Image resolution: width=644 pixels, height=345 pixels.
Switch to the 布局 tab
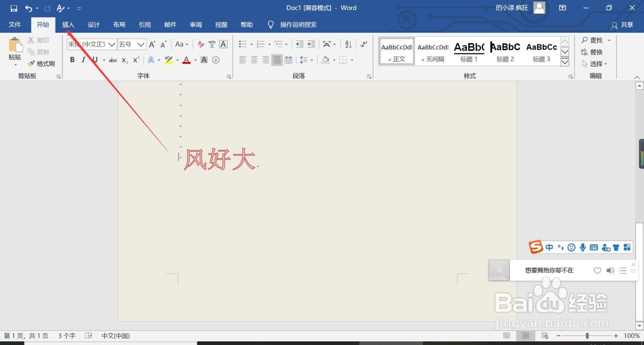[x=119, y=24]
